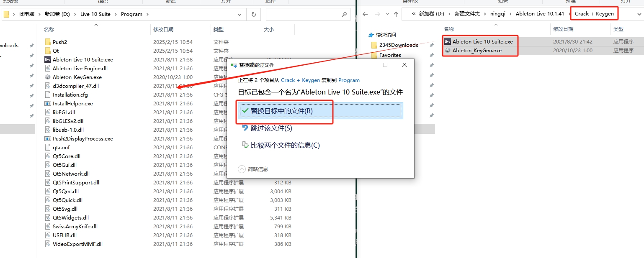The height and width of the screenshot is (258, 644).
Task: Expand the chevron after ningqi breadcrumb
Action: 510,14
